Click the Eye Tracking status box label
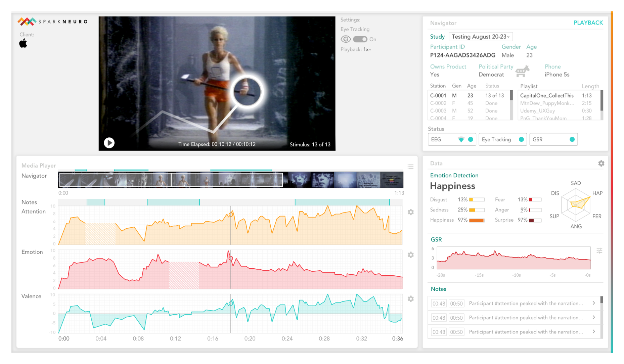Screen dimensions: 624x364 pyautogui.click(x=496, y=139)
